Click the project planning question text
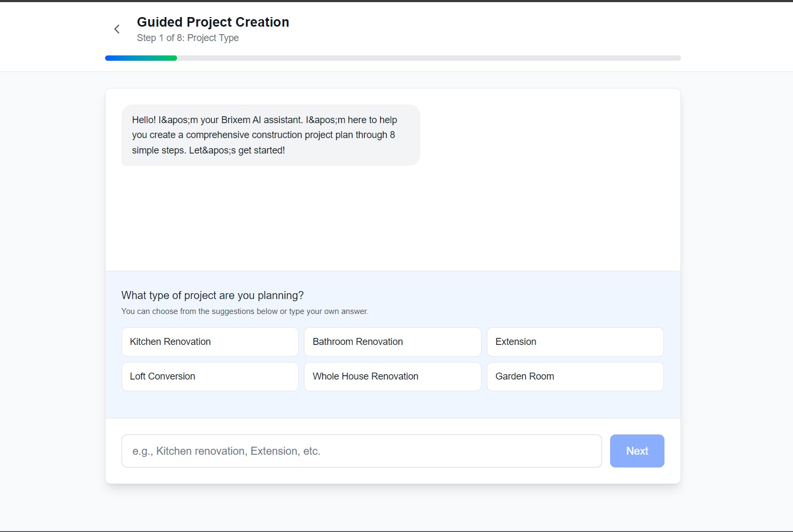 (x=212, y=295)
